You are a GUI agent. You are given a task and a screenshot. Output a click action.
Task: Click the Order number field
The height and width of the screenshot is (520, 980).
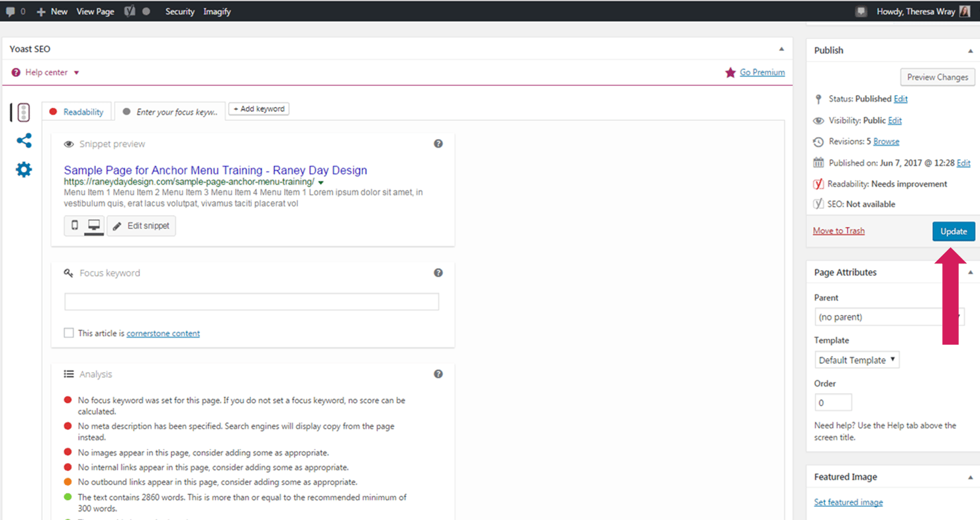(833, 402)
